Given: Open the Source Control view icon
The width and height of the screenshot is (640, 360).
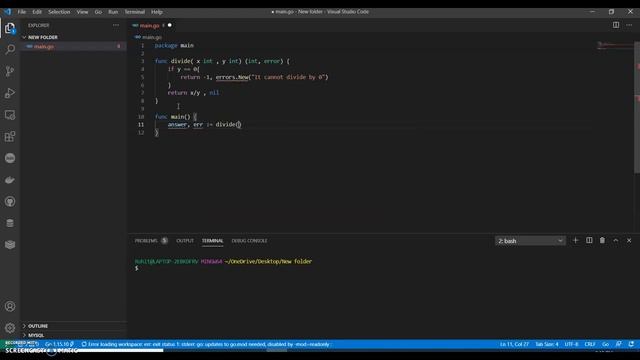Looking at the screenshot, I should [10, 71].
